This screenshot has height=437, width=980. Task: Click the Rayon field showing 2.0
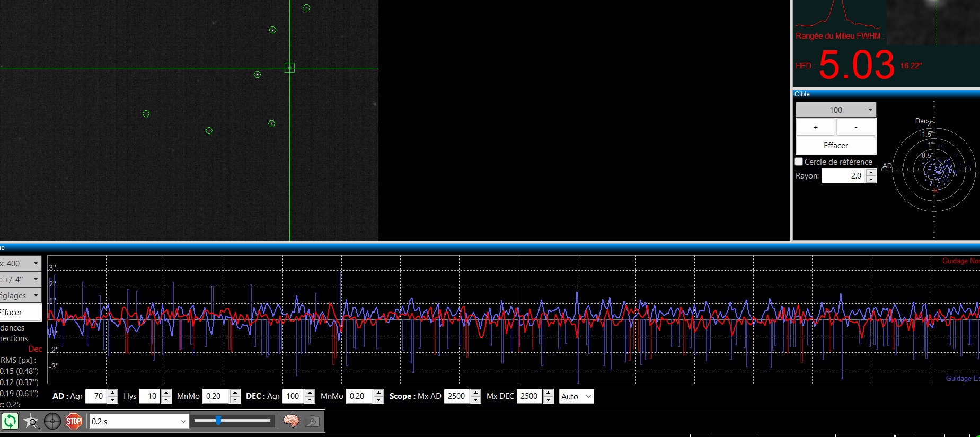pos(843,176)
